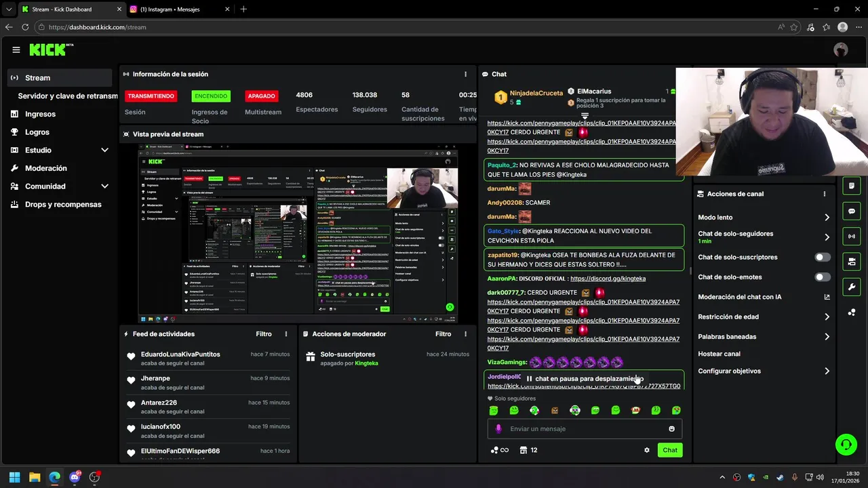Image resolution: width=868 pixels, height=488 pixels.
Task: Click the channel points infinity icon
Action: coord(500,450)
